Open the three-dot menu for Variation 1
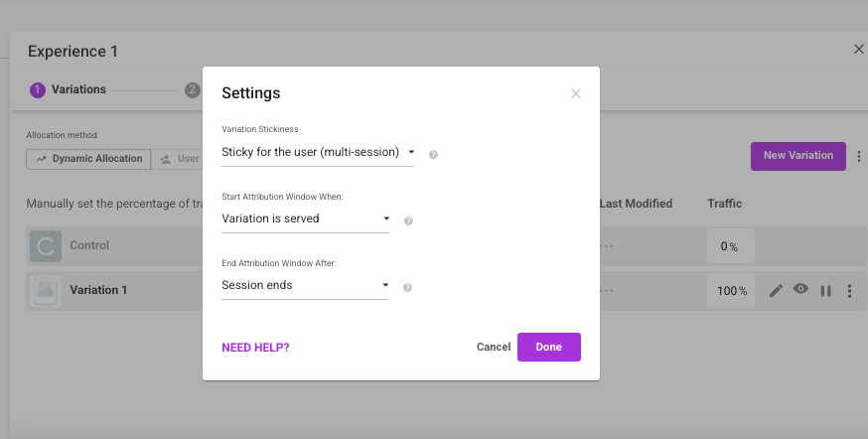The image size is (868, 439). point(850,291)
